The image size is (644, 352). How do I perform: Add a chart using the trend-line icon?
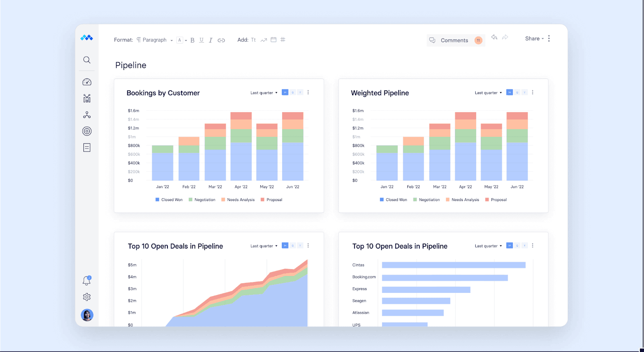[x=264, y=40]
